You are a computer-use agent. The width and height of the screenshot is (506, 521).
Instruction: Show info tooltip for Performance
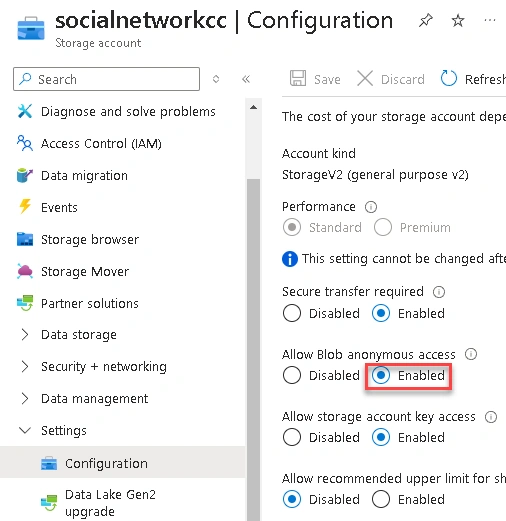click(371, 207)
